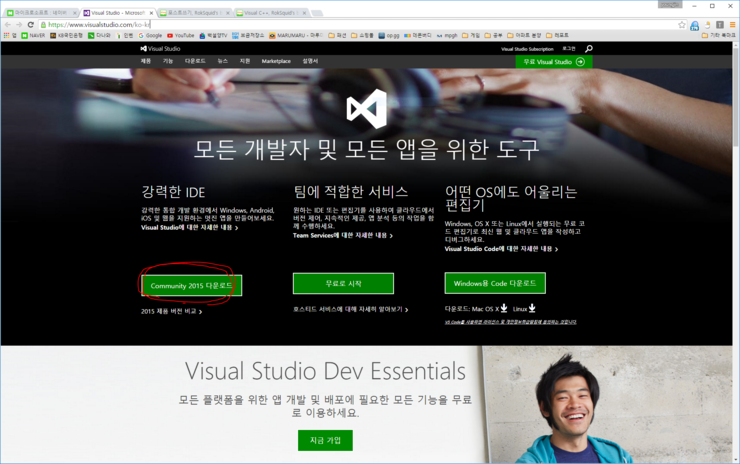Open Visual Studio Code에 대한 자세한 내용 link
The image size is (740, 464).
[x=501, y=249]
